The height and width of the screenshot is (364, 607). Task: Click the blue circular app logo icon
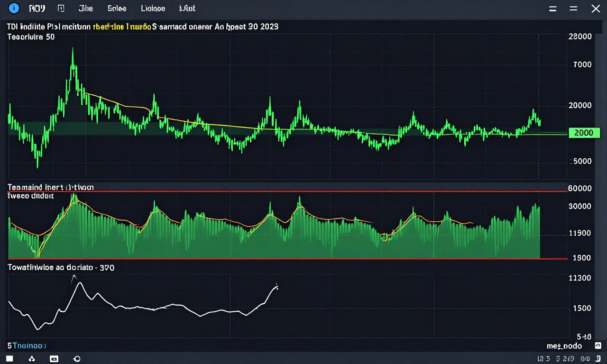click(x=14, y=8)
